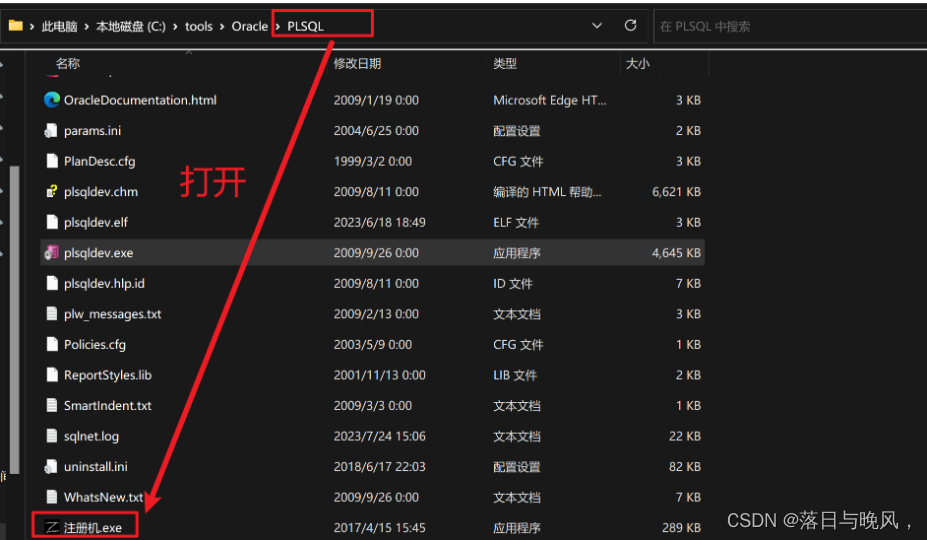Focus the 在 PLSQL 中搜索 search box
Image resolution: width=927 pixels, height=540 pixels.
[790, 27]
